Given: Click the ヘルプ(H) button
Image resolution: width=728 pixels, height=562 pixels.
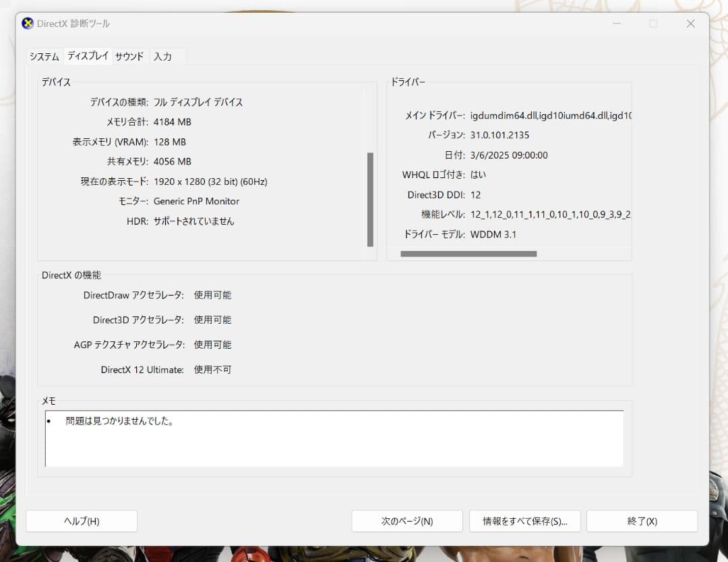Looking at the screenshot, I should (x=81, y=521).
